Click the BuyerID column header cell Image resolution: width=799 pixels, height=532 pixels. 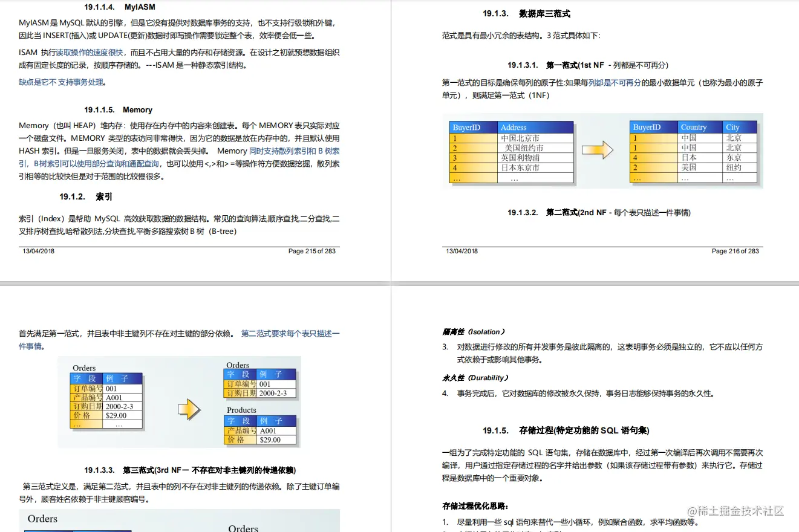coord(466,127)
